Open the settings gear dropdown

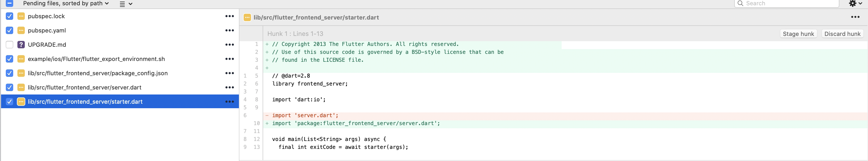(855, 4)
